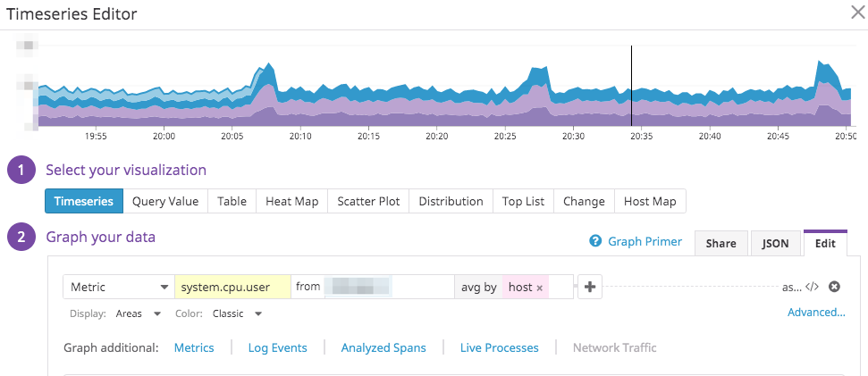Switch to the Share tab
Screen dimensions: 868x376
click(x=721, y=243)
